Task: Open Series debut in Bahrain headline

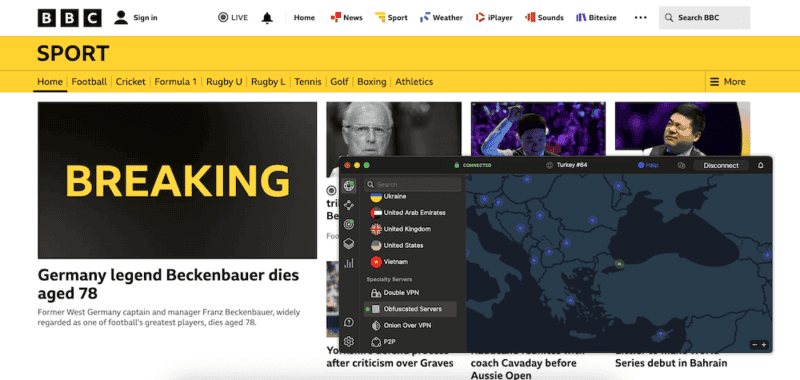Action: (671, 363)
